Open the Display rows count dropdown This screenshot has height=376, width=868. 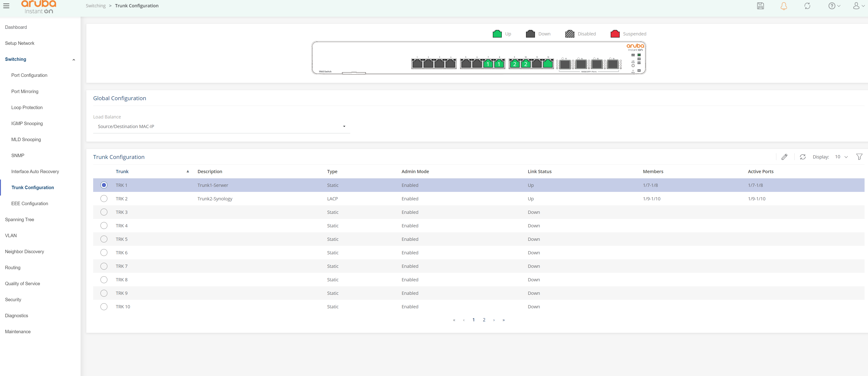841,157
